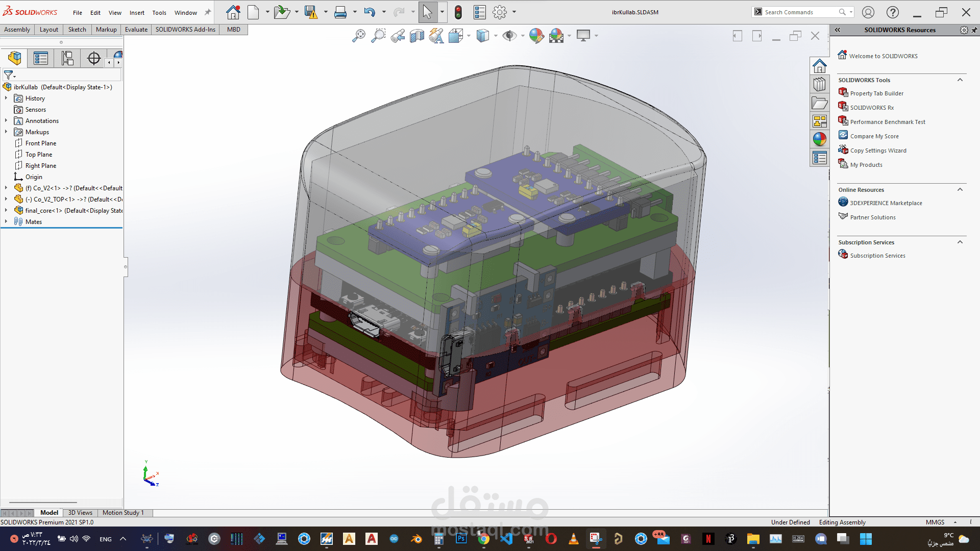980x551 pixels.
Task: Open the Insert menu
Action: coord(137,13)
